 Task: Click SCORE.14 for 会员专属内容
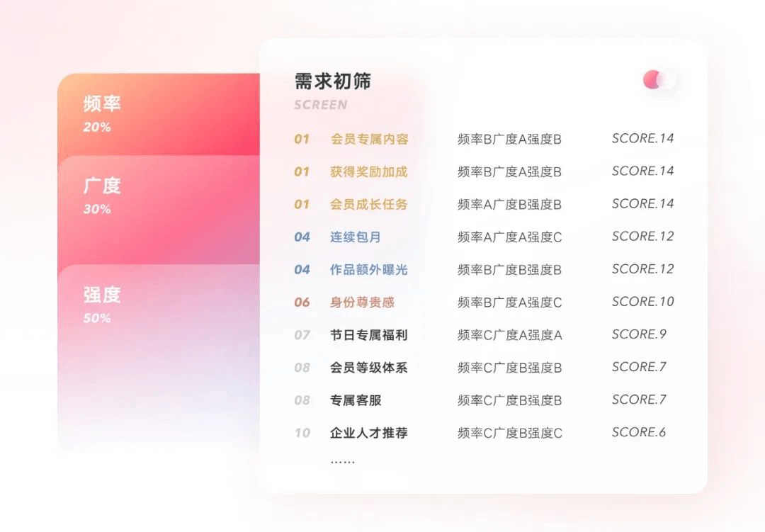pos(643,139)
